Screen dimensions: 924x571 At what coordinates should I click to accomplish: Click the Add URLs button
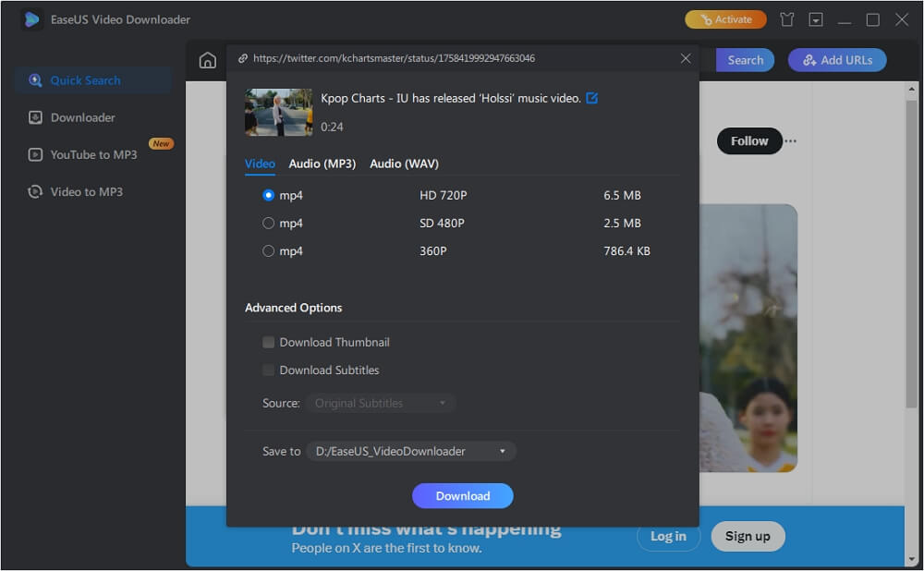[837, 60]
